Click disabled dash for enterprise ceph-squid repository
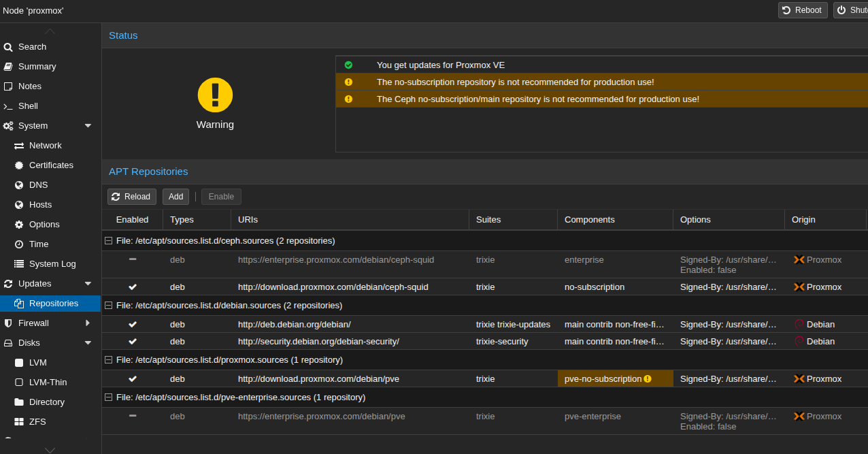 click(x=133, y=259)
